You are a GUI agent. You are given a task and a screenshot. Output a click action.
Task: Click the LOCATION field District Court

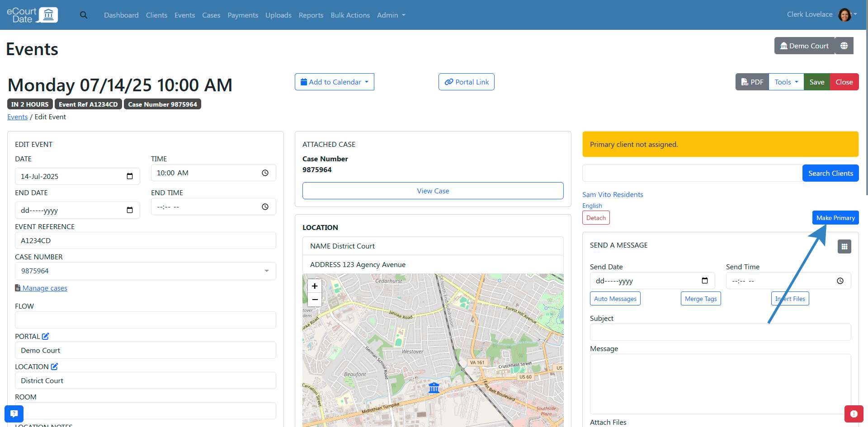(x=146, y=380)
